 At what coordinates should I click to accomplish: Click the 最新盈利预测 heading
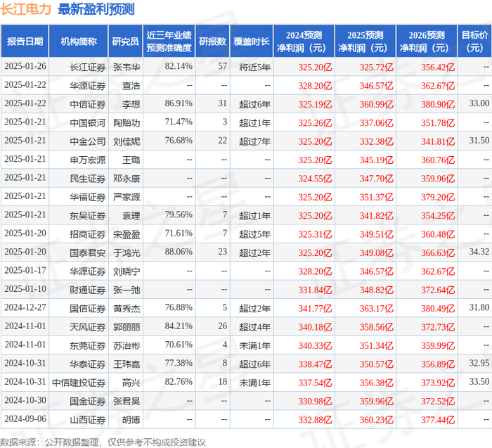96,9
